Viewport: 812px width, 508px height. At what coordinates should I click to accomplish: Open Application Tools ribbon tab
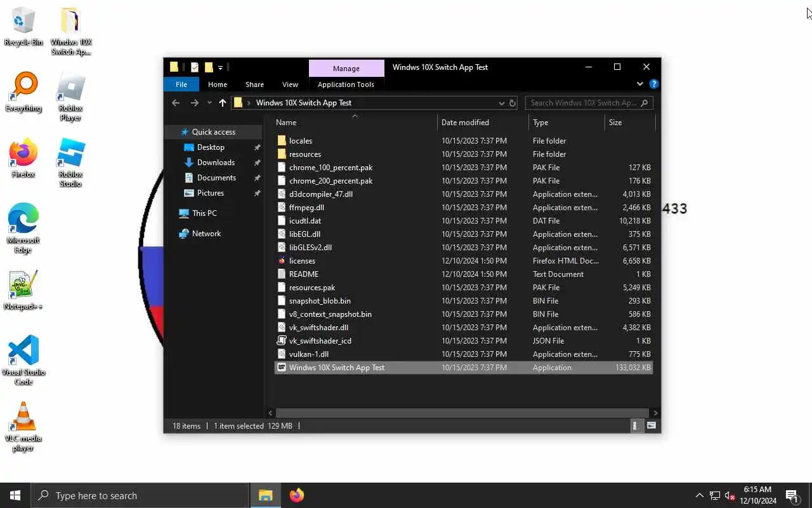pos(346,84)
